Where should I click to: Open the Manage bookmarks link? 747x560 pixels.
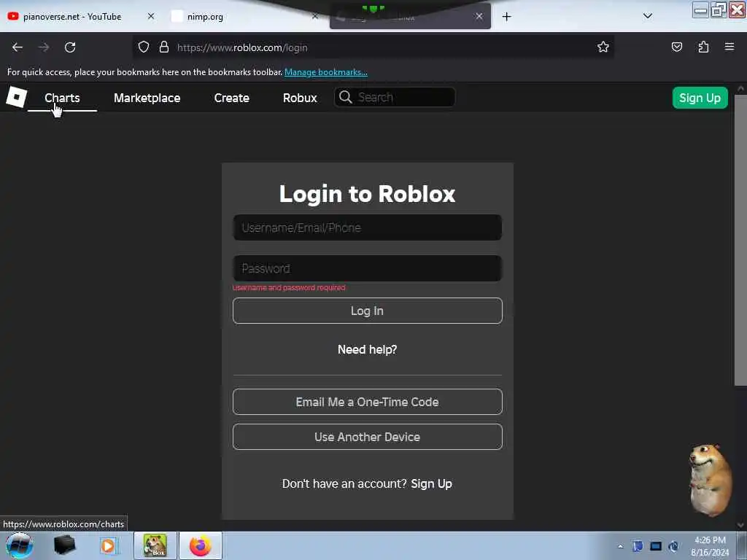point(326,72)
